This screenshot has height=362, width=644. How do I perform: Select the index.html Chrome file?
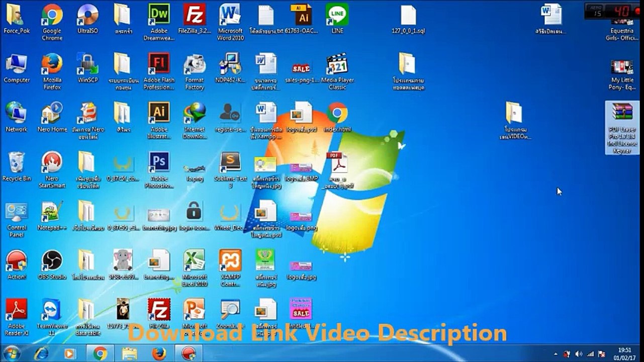click(x=337, y=118)
